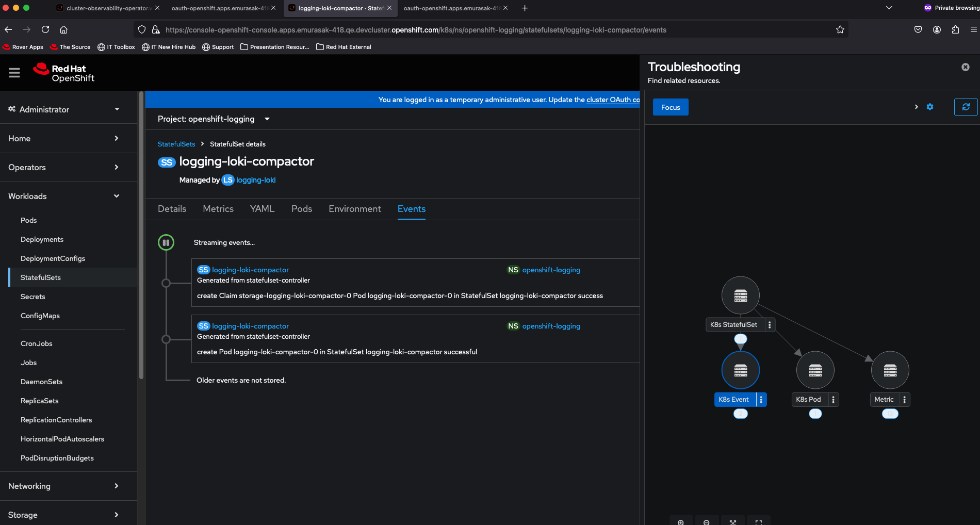Pause the event stream
This screenshot has height=525, width=980.
click(166, 242)
